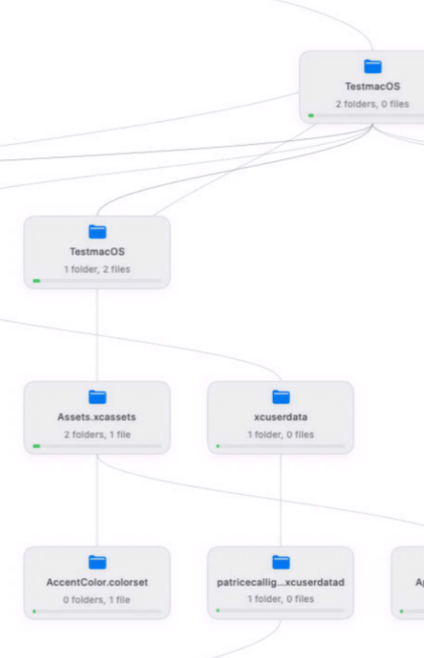Viewport: 424px width, 658px height.
Task: Click the size bar on Assets.xcassets node
Action: (x=97, y=446)
